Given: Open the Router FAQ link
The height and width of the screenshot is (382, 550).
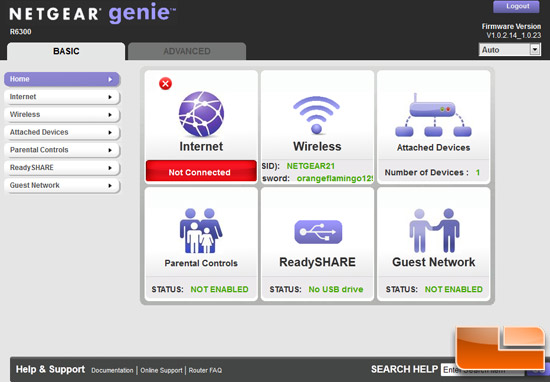Looking at the screenshot, I should click(x=205, y=370).
